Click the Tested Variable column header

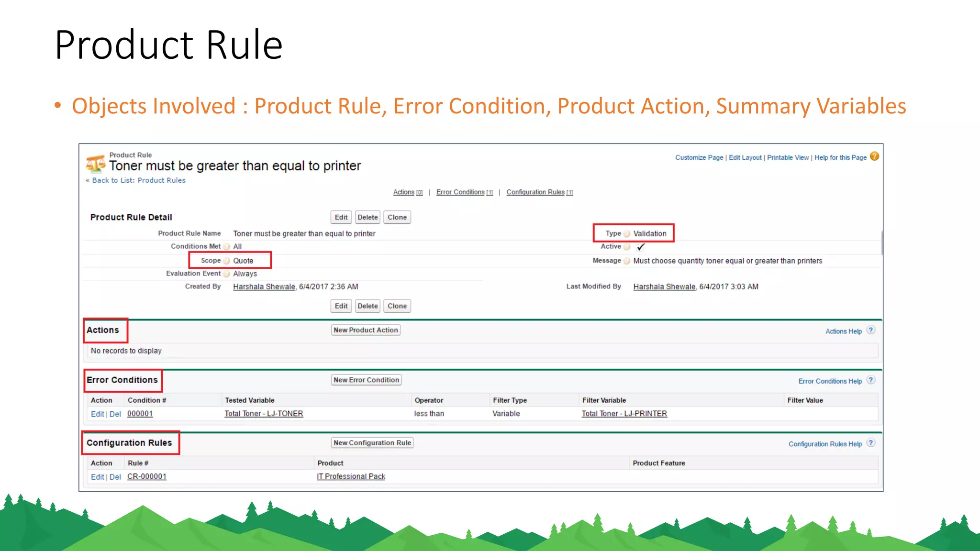pyautogui.click(x=249, y=400)
